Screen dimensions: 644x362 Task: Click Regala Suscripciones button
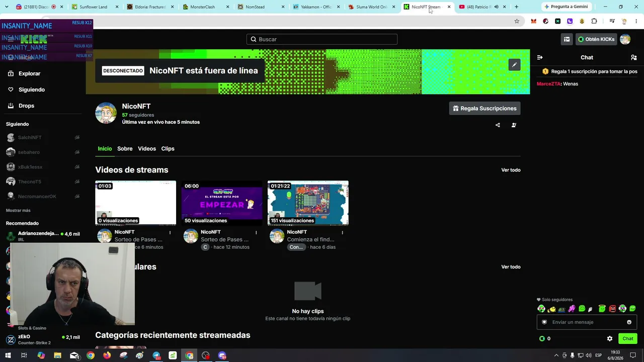coord(485,109)
